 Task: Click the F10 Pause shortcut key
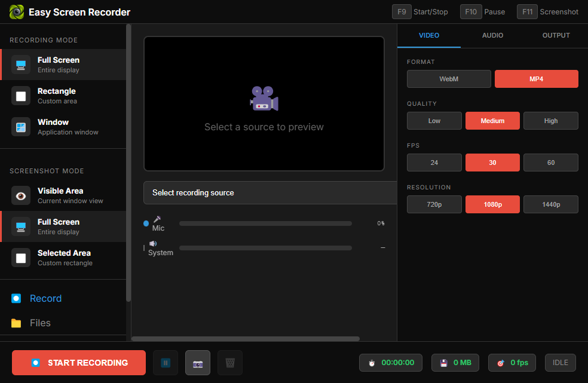click(x=471, y=12)
